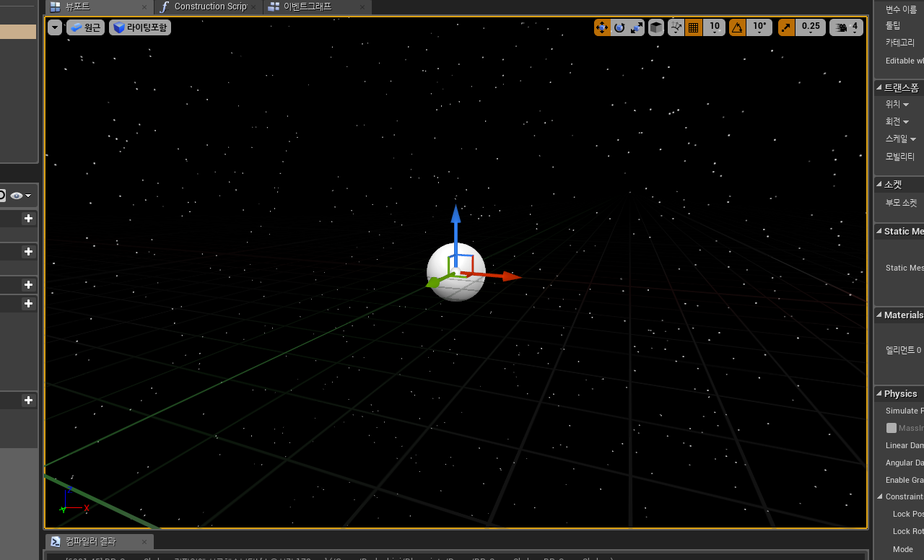The width and height of the screenshot is (924, 560).
Task: Collapse the 트랜스폼 section
Action: [x=879, y=88]
